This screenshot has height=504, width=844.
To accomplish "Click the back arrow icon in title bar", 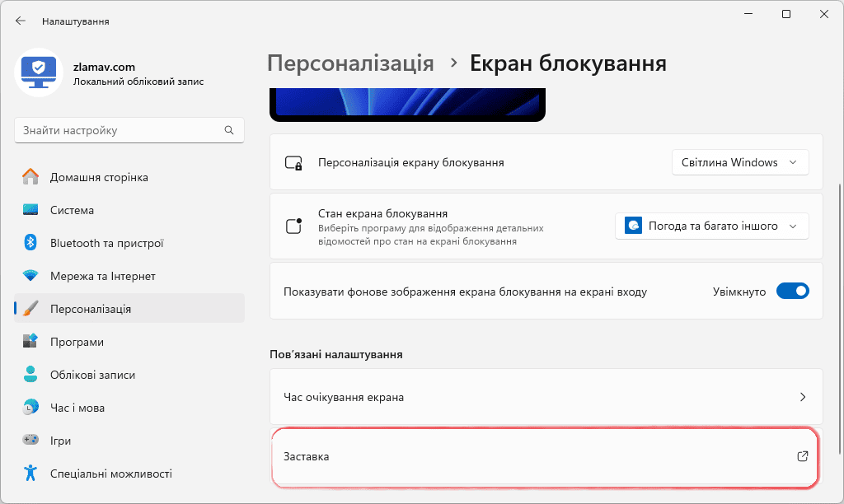I will 21,21.
